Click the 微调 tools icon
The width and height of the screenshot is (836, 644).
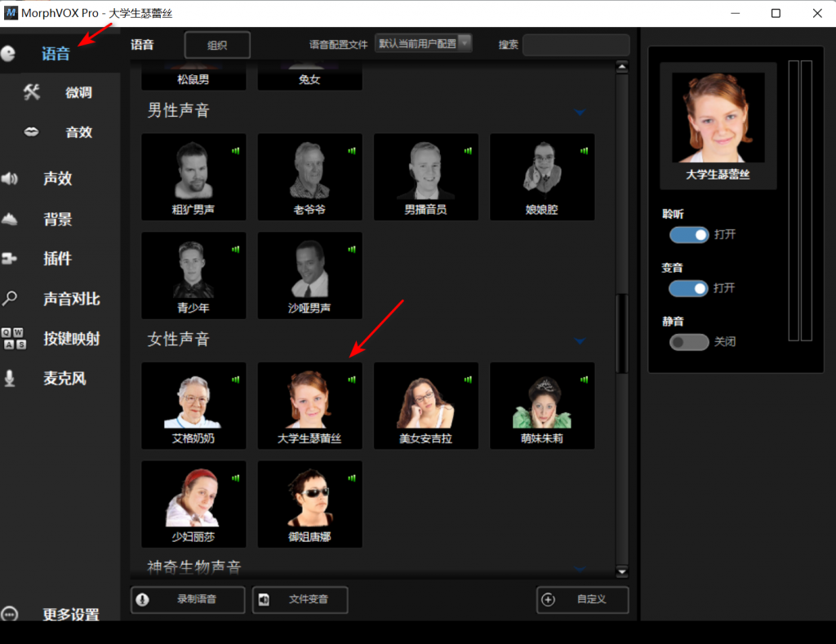[32, 92]
